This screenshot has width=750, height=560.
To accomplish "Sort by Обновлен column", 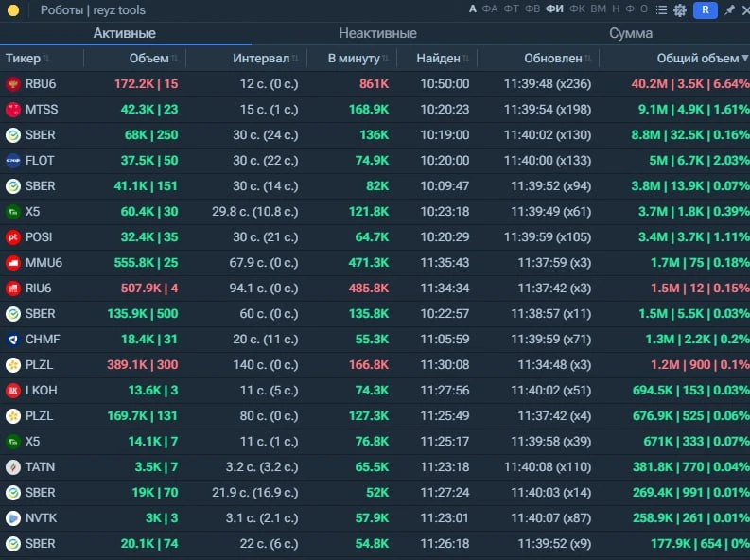I will [x=558, y=59].
